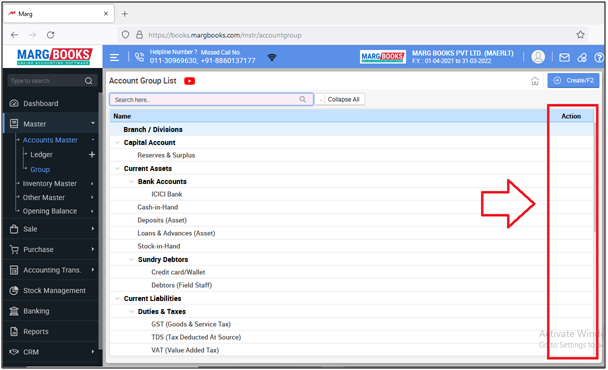The width and height of the screenshot is (608, 370).
Task: Click the browser reload icon
Action: tap(50, 35)
